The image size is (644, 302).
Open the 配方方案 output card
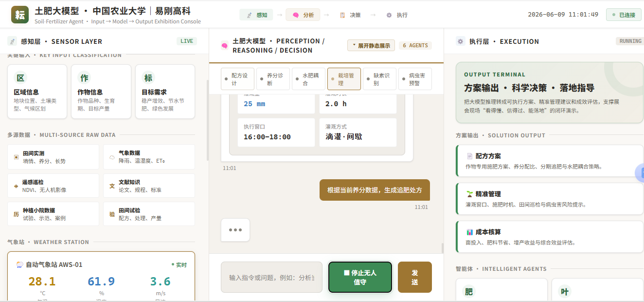coord(550,161)
